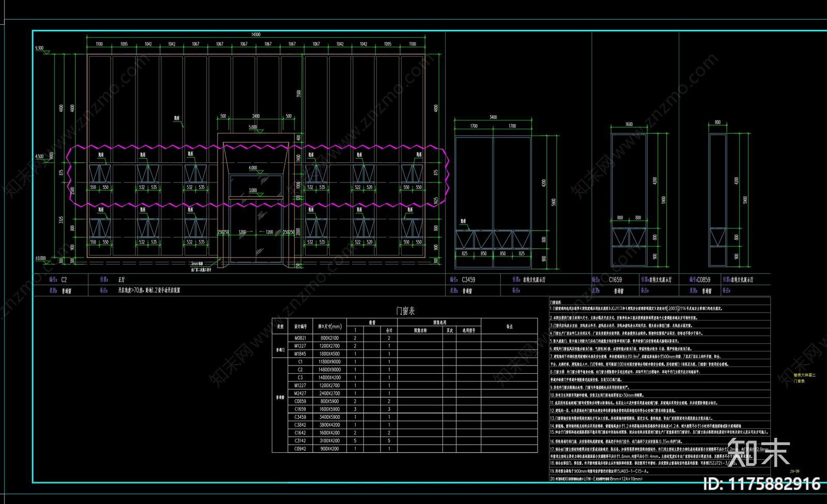827x504 pixels.
Task: Select the 3800X4200 size cell
Action: [330, 425]
